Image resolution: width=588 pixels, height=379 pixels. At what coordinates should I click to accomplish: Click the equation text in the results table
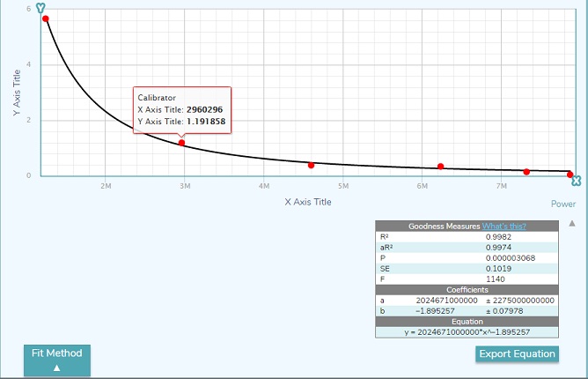pyautogui.click(x=467, y=331)
